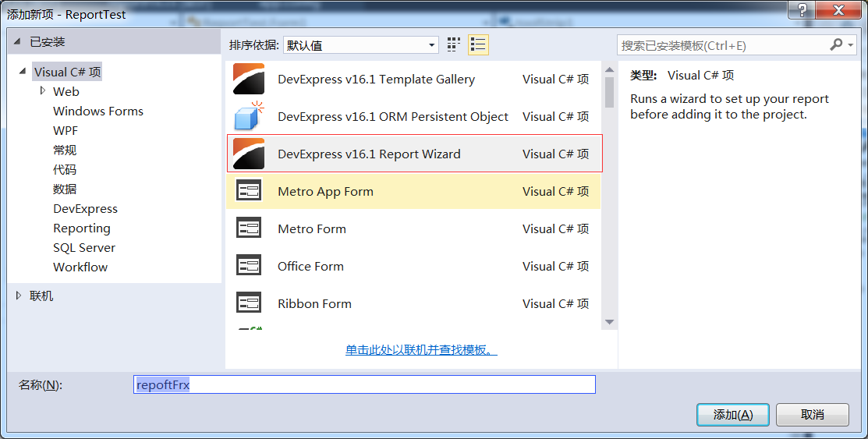Open the sort by 默认值 dropdown
This screenshot has width=868, height=439.
pyautogui.click(x=360, y=45)
